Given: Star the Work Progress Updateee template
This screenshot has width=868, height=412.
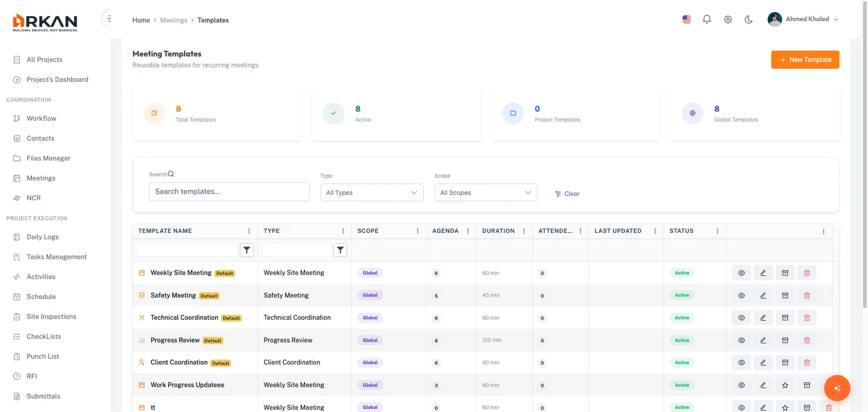Looking at the screenshot, I should tap(785, 385).
